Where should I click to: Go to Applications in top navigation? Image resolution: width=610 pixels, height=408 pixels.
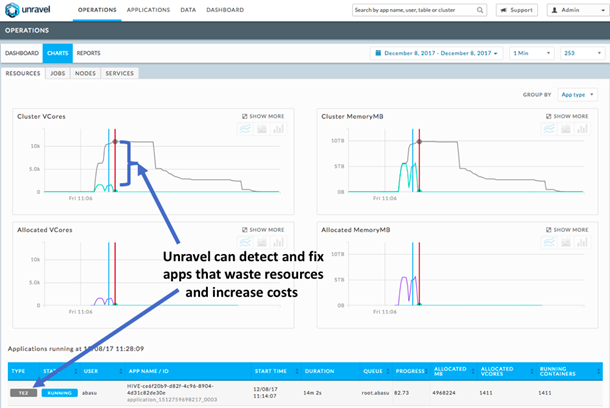point(148,10)
